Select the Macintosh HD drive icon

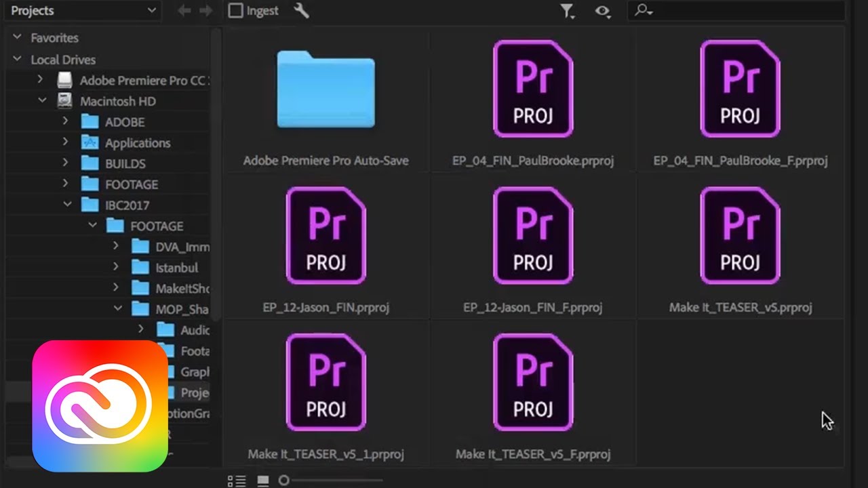[x=64, y=101]
